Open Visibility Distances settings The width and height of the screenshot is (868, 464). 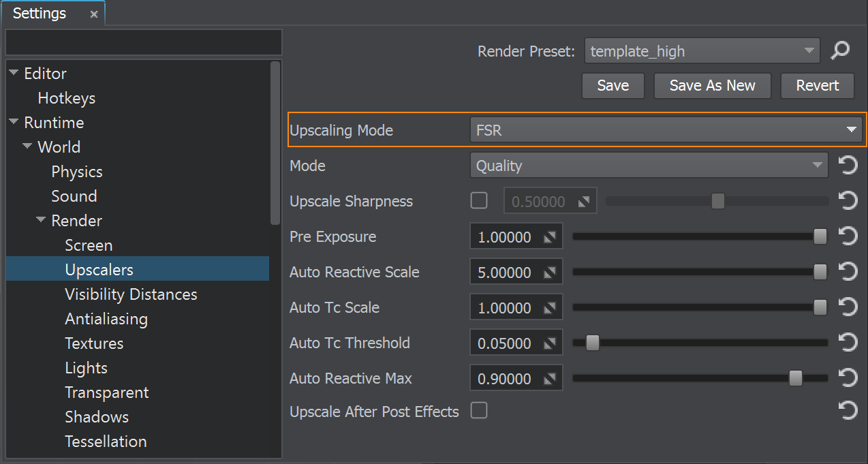click(x=131, y=294)
